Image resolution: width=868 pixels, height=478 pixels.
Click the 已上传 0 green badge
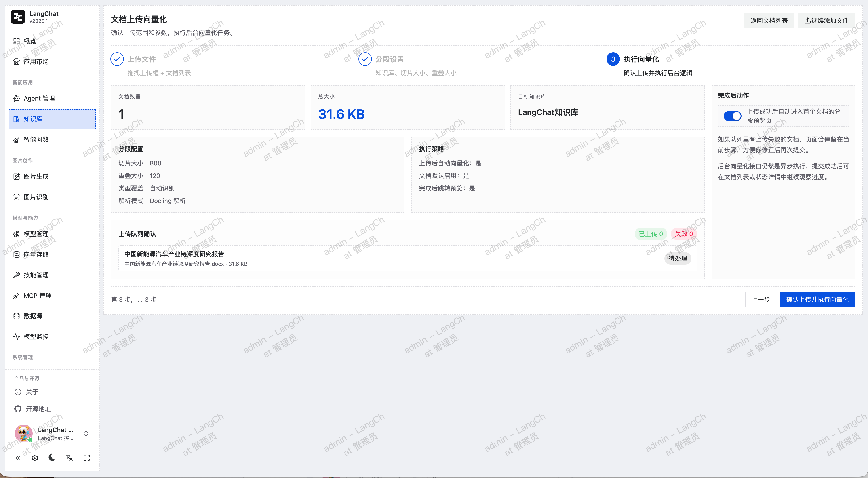point(651,234)
